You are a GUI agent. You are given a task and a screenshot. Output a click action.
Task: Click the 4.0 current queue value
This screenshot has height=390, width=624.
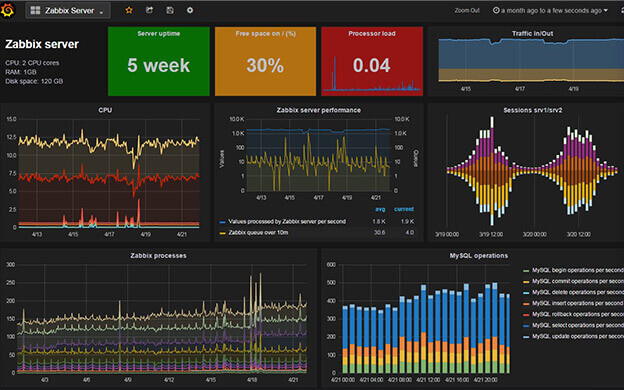point(410,232)
